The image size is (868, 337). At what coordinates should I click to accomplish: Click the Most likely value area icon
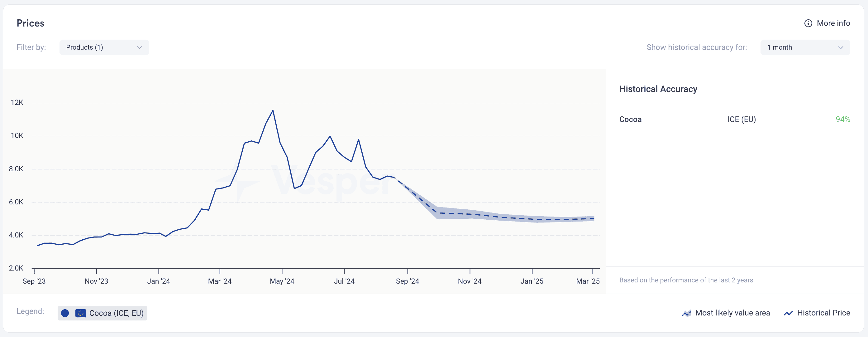[x=686, y=313]
